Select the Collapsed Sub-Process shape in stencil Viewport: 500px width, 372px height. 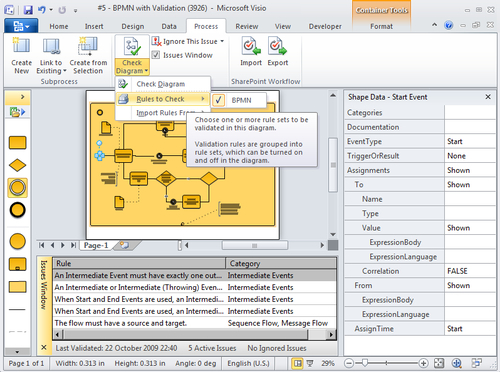point(17,264)
